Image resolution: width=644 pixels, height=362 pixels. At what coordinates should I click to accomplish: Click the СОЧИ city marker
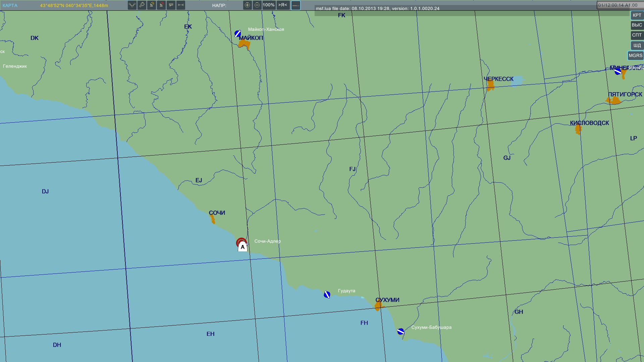pos(212,220)
